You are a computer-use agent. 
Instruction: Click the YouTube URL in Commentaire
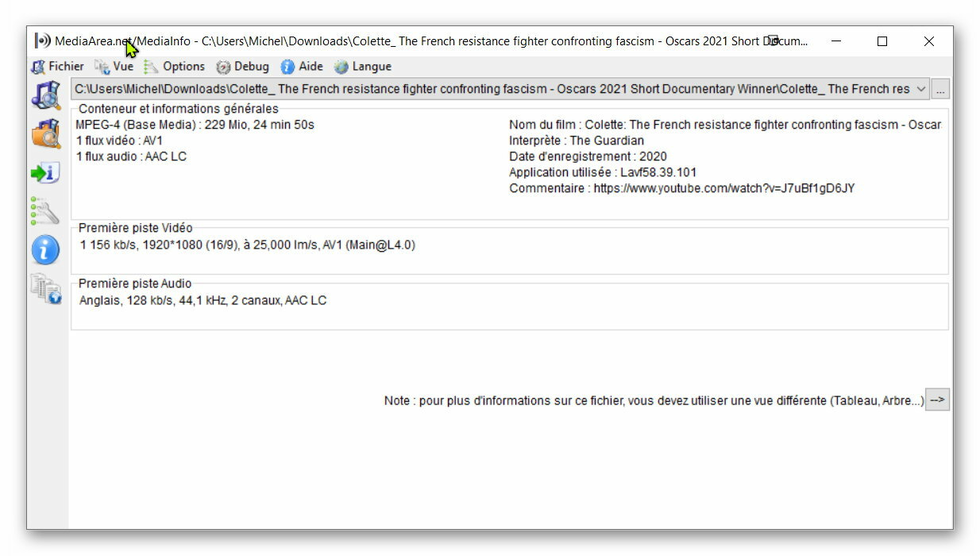(724, 188)
